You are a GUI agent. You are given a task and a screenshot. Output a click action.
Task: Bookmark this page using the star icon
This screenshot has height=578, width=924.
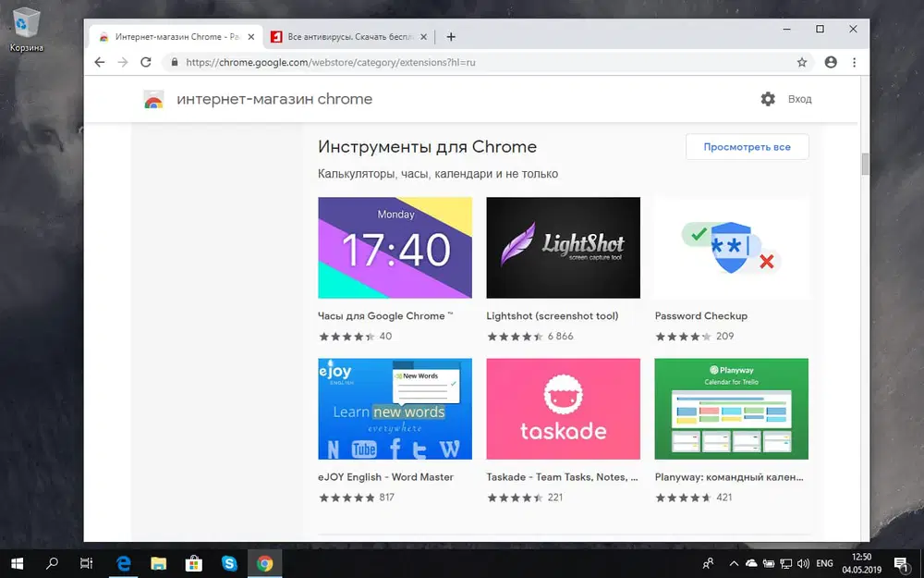pos(802,62)
